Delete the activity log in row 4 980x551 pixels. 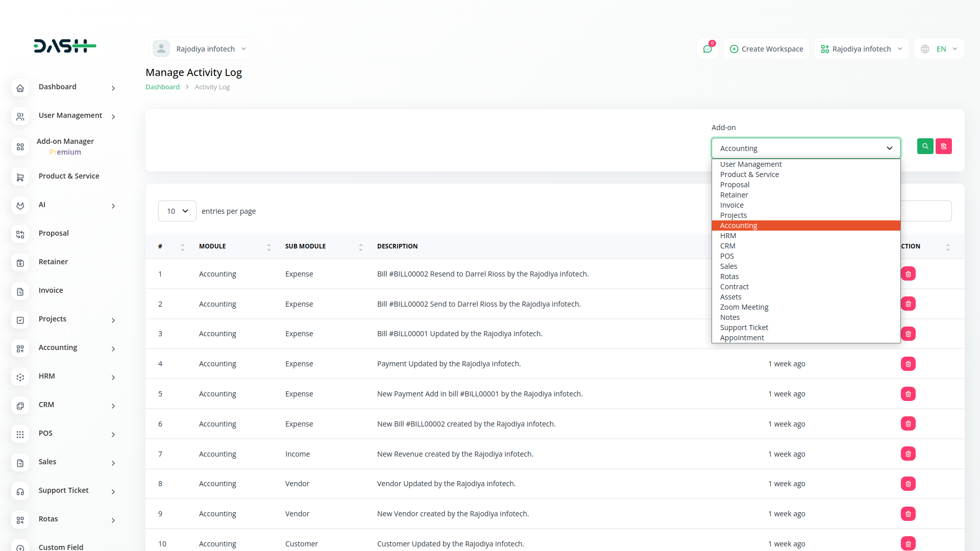pyautogui.click(x=908, y=364)
